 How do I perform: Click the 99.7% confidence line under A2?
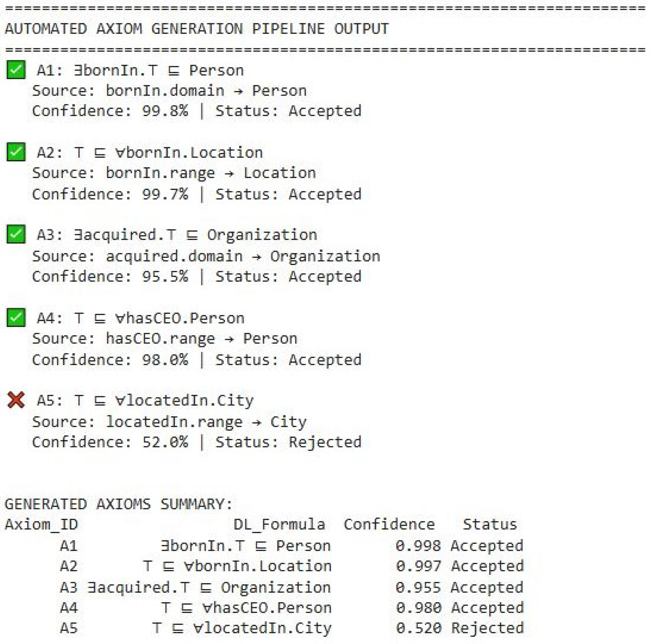point(110,194)
